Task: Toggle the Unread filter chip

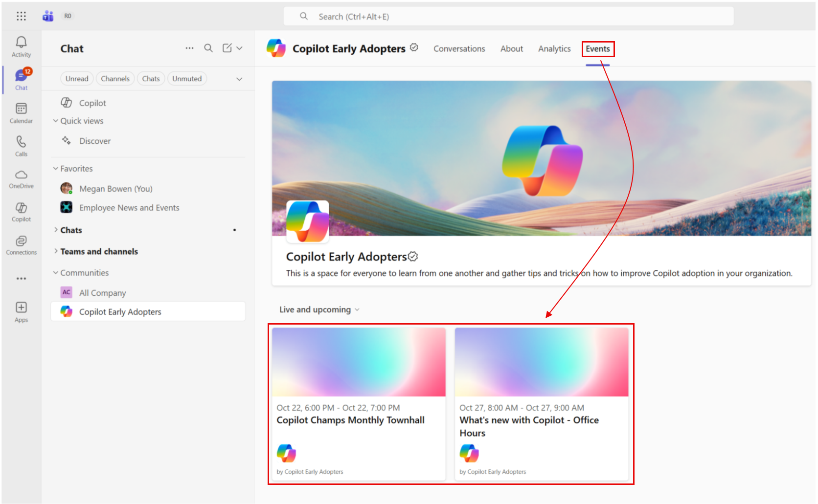Action: (x=77, y=79)
